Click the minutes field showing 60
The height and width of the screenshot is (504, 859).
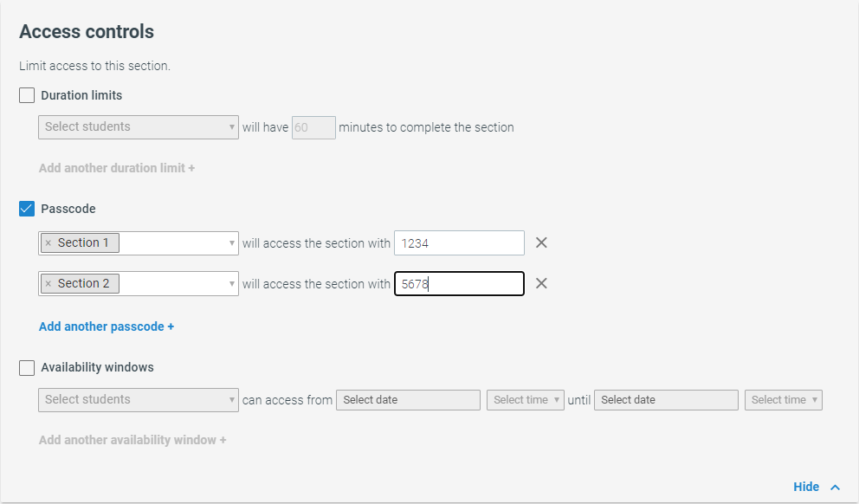[314, 127]
